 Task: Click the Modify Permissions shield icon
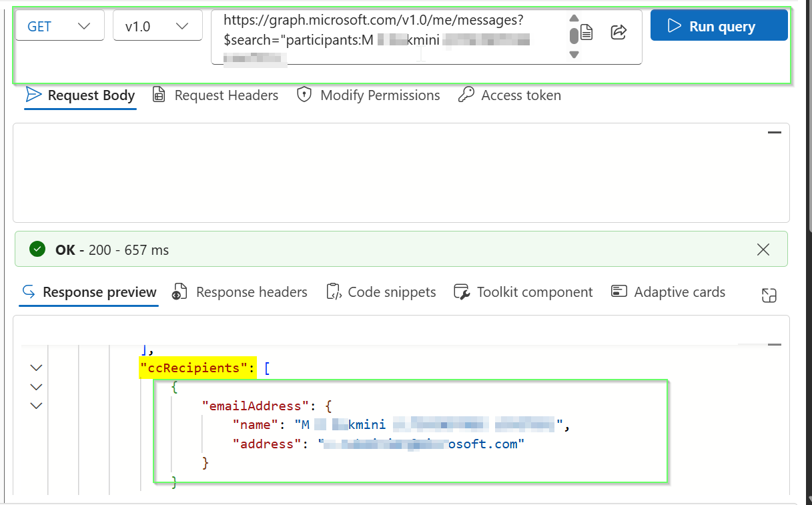(x=304, y=95)
